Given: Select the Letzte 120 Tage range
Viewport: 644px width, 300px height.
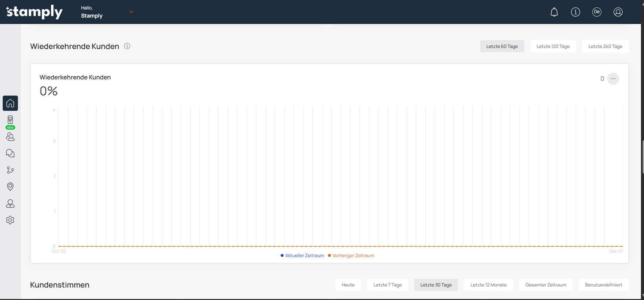Looking at the screenshot, I should coord(553,46).
